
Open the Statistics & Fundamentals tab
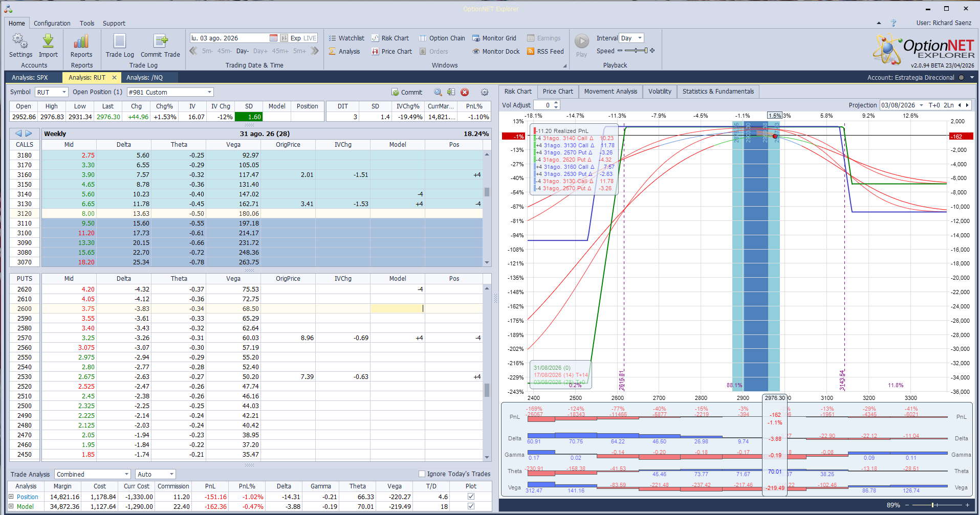pos(718,92)
